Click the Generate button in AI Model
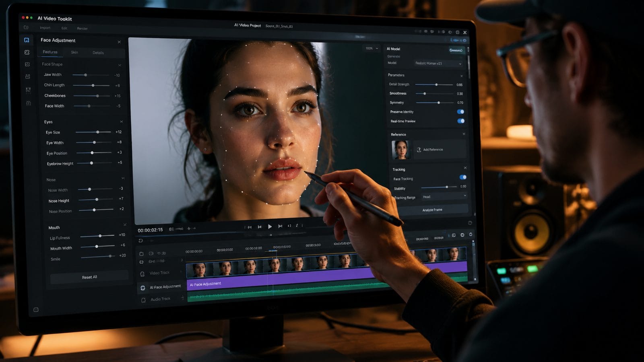644x362 pixels. click(456, 50)
